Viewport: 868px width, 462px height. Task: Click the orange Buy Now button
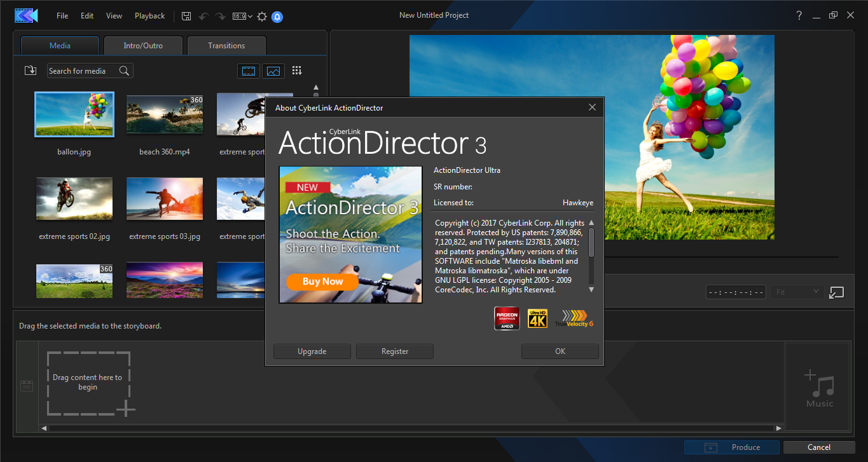(322, 282)
